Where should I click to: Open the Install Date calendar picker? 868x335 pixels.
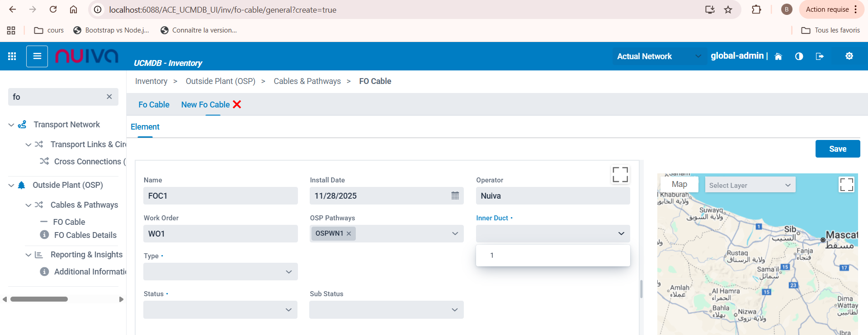tap(455, 195)
